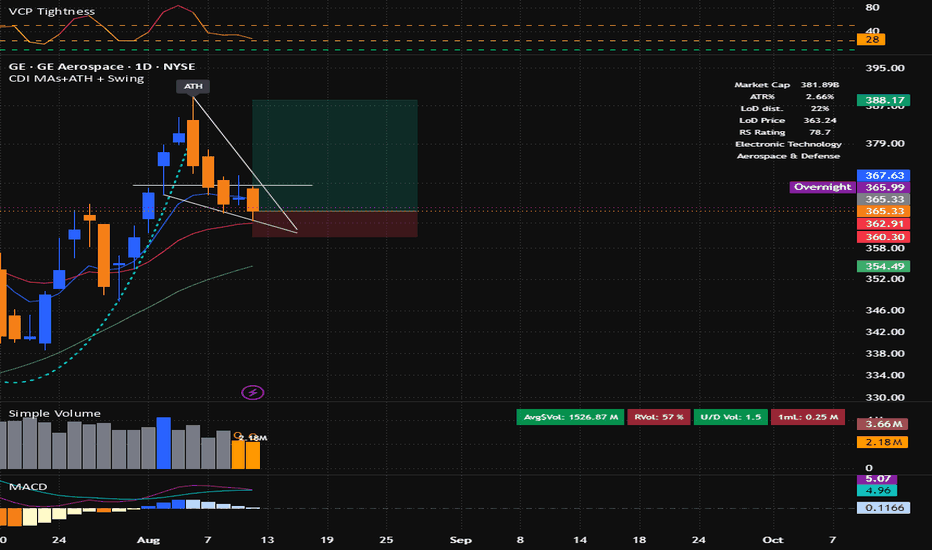This screenshot has width=932, height=550.
Task: Click the ATR% 2.66% value
Action: coord(820,97)
